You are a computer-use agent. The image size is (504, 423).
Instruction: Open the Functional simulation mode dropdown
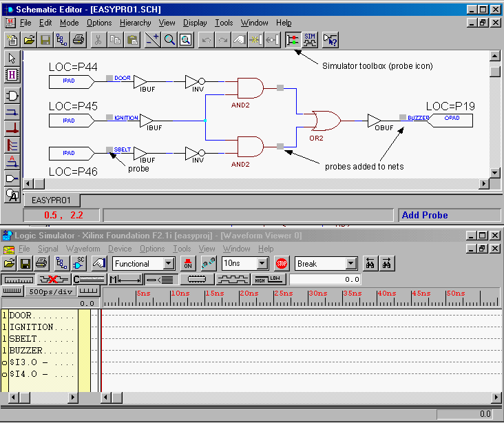[x=169, y=264]
